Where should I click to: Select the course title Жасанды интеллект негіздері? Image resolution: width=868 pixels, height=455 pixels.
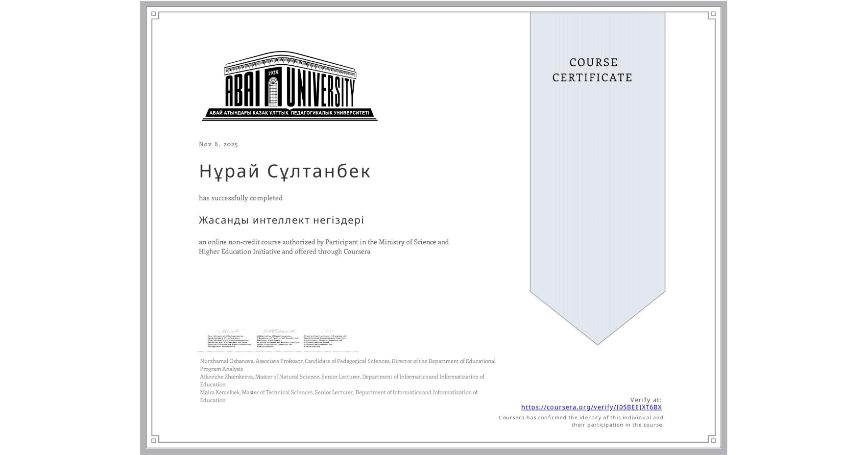coord(281,220)
